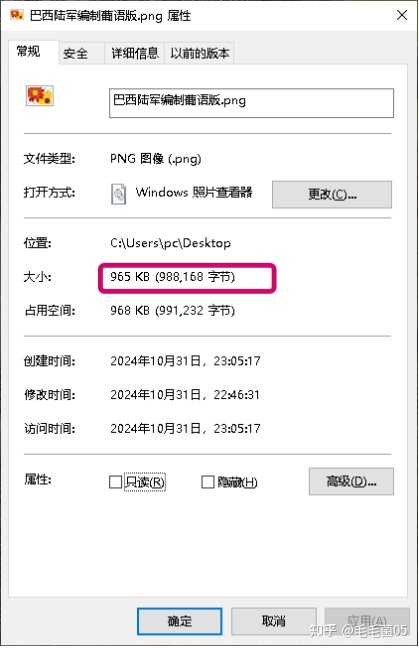Click the 更改(C)... button

tap(332, 194)
